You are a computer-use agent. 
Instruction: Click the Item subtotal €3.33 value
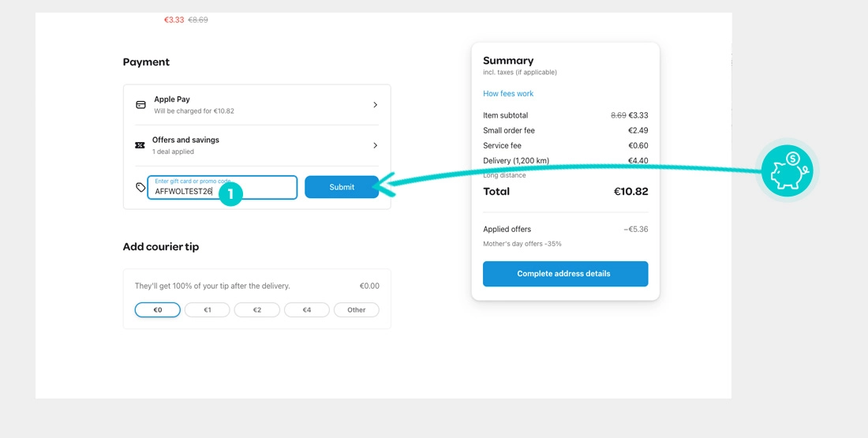pyautogui.click(x=638, y=115)
